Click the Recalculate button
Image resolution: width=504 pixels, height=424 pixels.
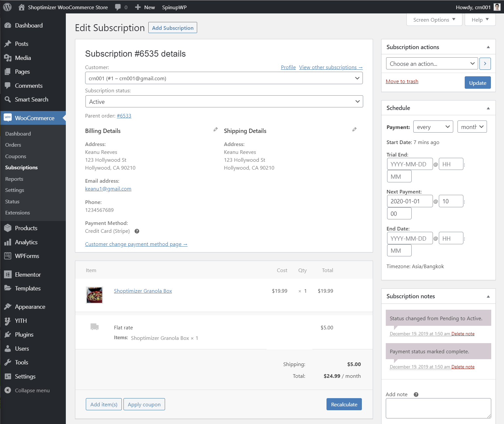[344, 404]
